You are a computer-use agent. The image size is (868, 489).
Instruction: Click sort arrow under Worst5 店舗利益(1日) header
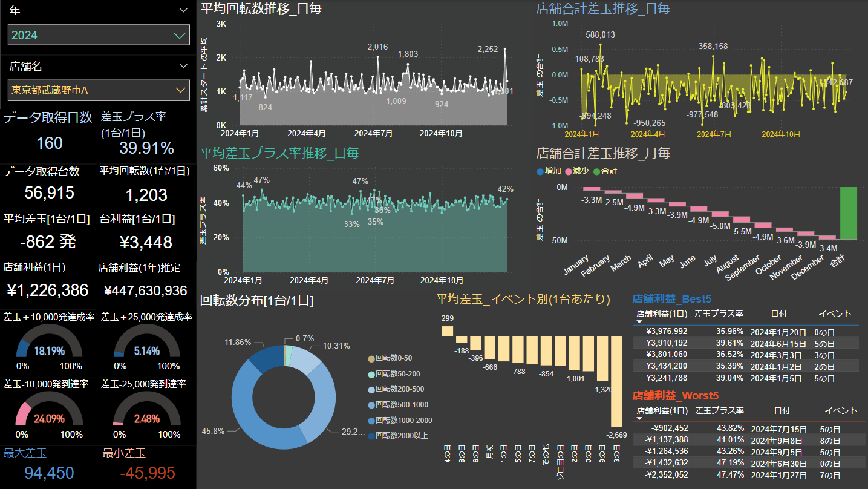point(639,419)
